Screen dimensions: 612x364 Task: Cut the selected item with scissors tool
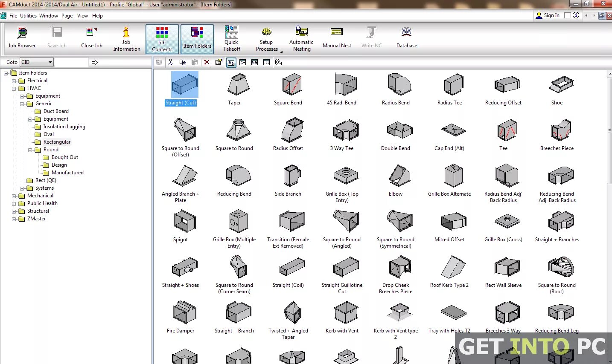pos(171,62)
